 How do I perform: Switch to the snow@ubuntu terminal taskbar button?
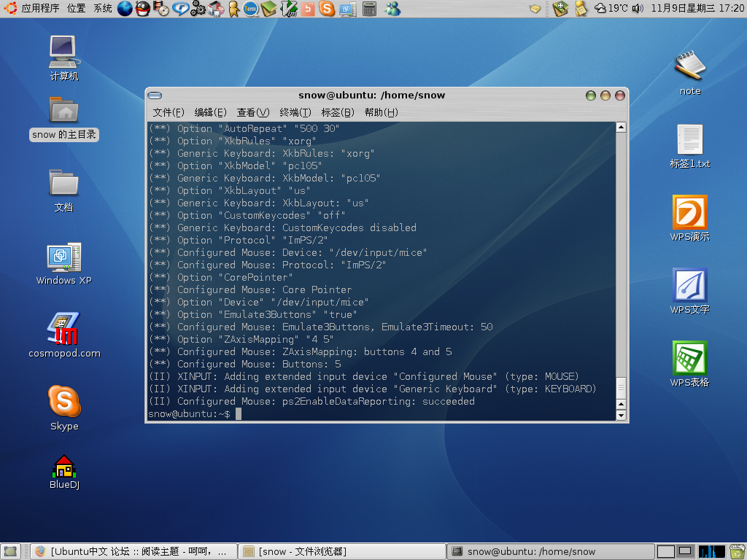[550, 551]
